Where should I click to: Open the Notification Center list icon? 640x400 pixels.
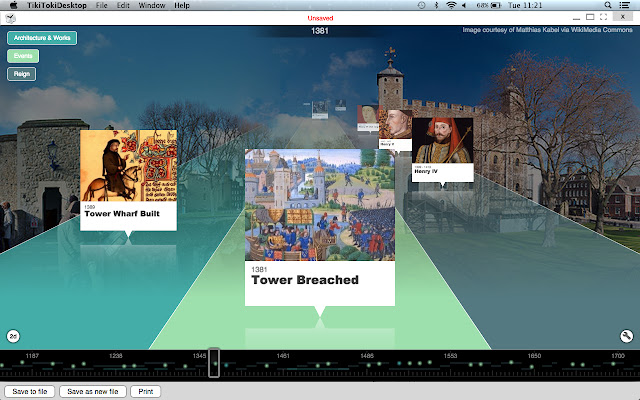(x=628, y=6)
